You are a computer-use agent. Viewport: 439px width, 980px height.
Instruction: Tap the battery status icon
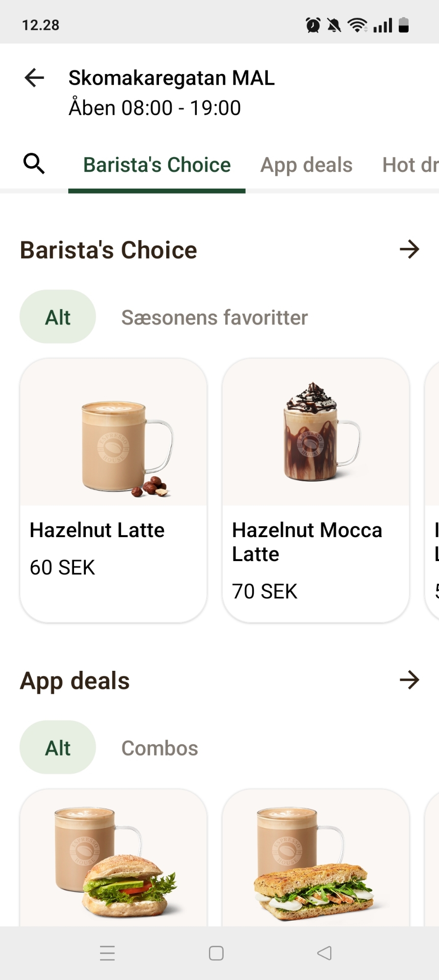(404, 25)
